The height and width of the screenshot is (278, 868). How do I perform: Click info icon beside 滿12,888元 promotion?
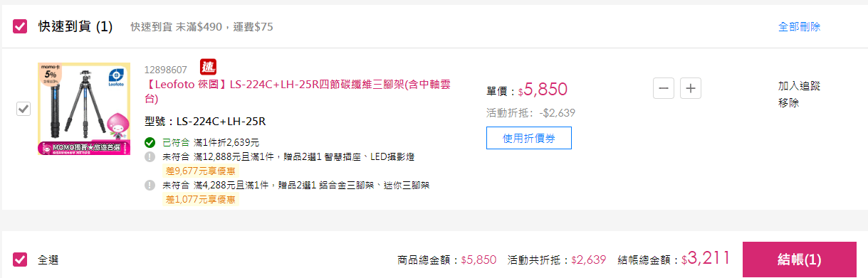(150, 156)
